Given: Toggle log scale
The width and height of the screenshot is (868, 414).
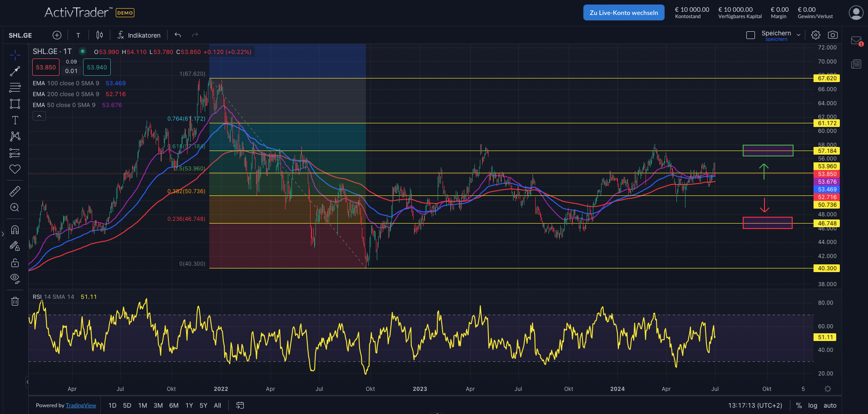Looking at the screenshot, I should point(813,405).
